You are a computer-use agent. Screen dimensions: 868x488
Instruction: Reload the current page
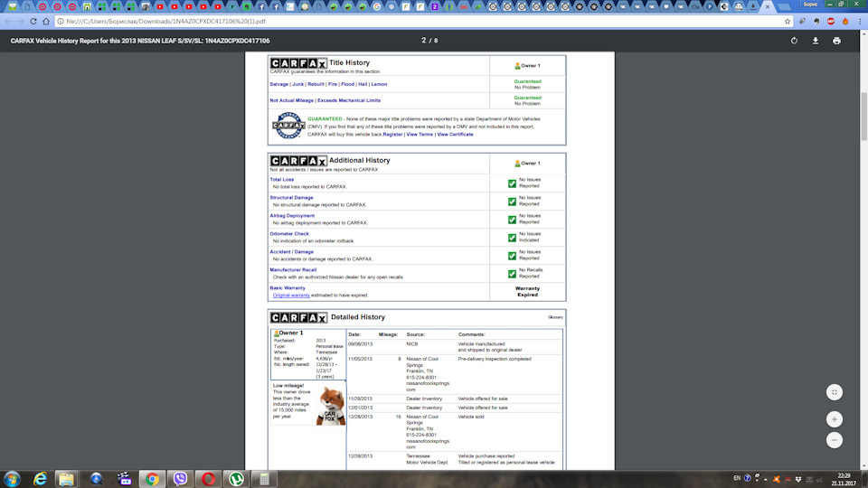click(33, 21)
